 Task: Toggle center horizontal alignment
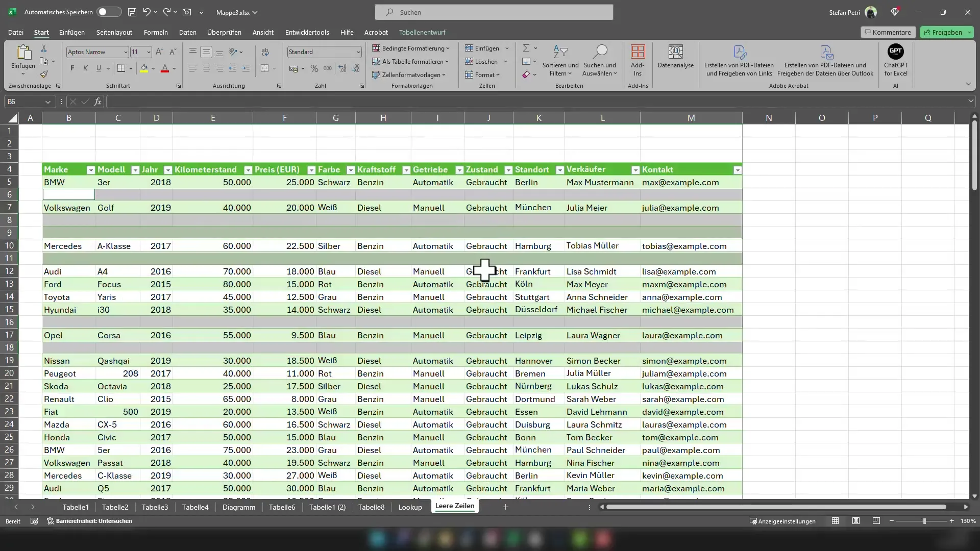pos(206,68)
